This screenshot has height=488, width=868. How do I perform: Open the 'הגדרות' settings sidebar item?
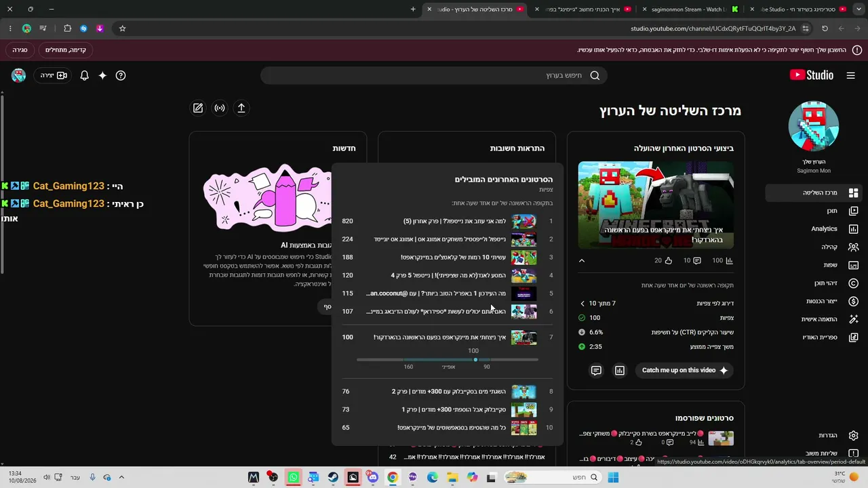click(x=813, y=436)
